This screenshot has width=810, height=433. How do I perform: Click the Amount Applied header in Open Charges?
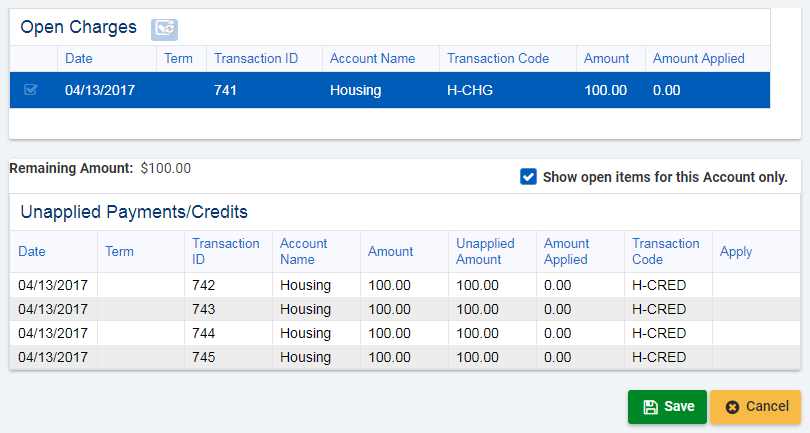pyautogui.click(x=698, y=59)
